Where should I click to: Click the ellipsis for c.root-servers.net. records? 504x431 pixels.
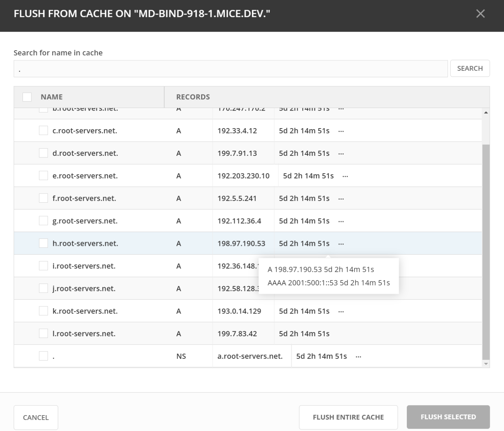click(341, 131)
